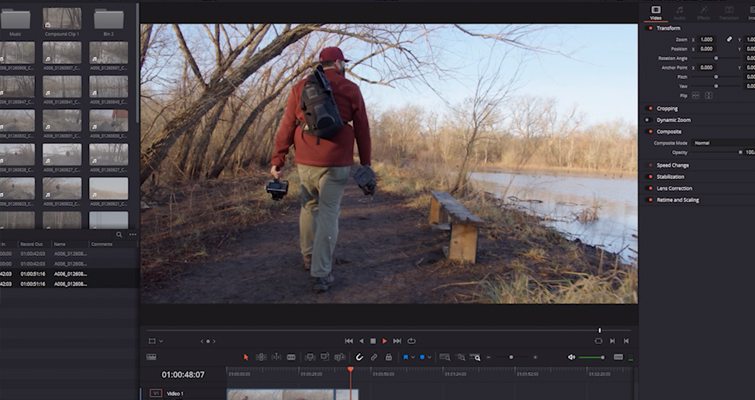
Task: Toggle the Transform enable switch
Action: click(x=650, y=28)
